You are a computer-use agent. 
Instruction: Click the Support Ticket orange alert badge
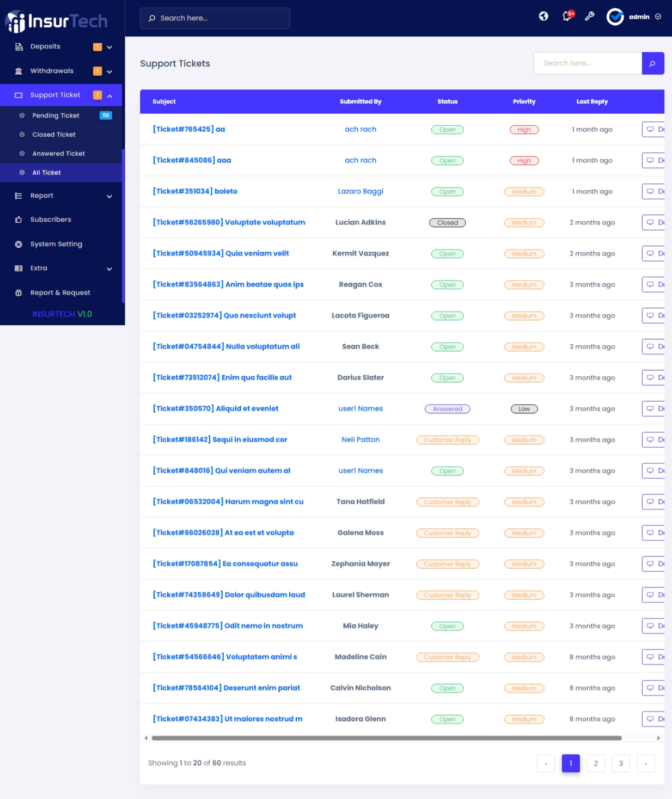click(x=97, y=95)
